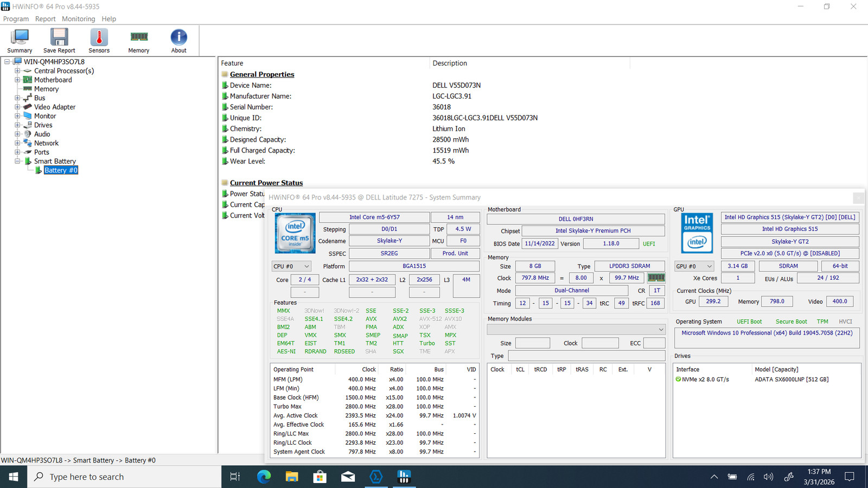Click the Memory node icon in tree

tap(28, 89)
